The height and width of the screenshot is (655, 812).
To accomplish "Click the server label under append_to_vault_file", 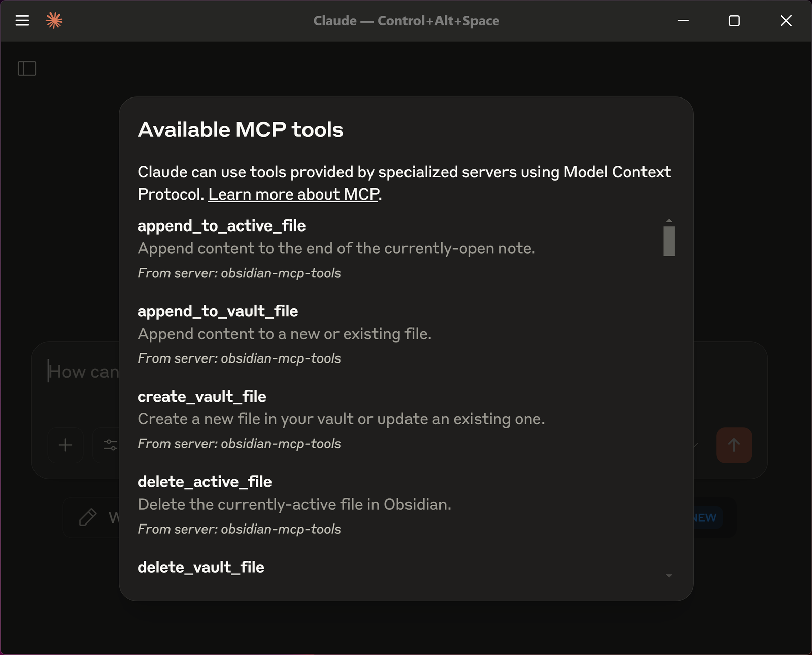I will point(239,358).
